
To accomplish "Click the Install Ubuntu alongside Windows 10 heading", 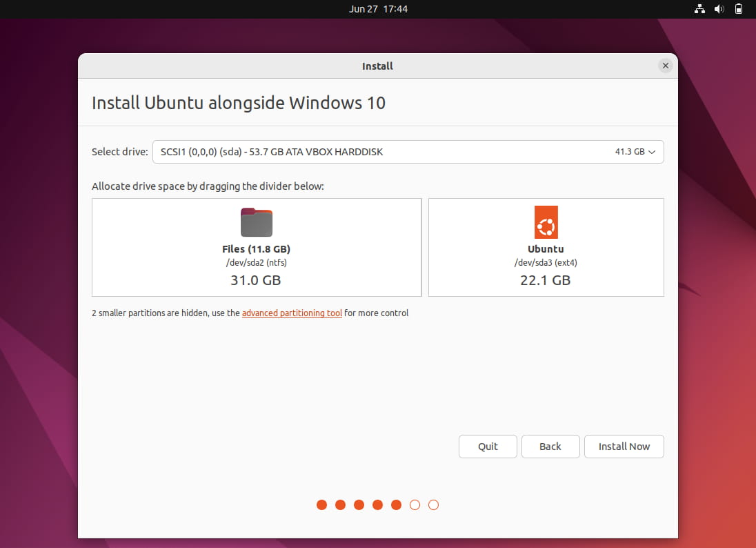I will (239, 104).
